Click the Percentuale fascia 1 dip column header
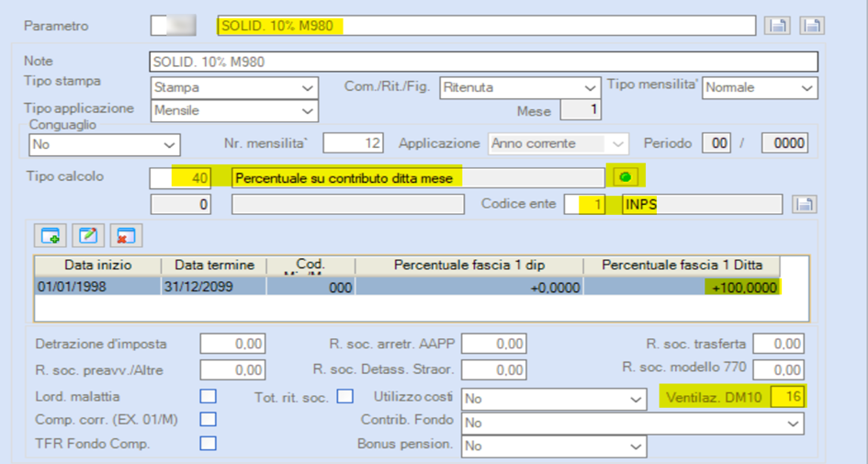 (x=469, y=266)
